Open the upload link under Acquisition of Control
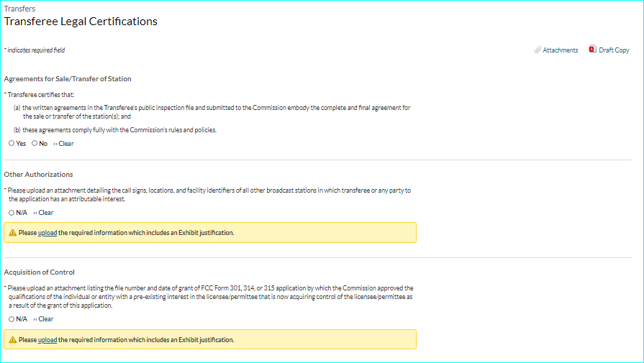This screenshot has width=644, height=363. click(47, 340)
